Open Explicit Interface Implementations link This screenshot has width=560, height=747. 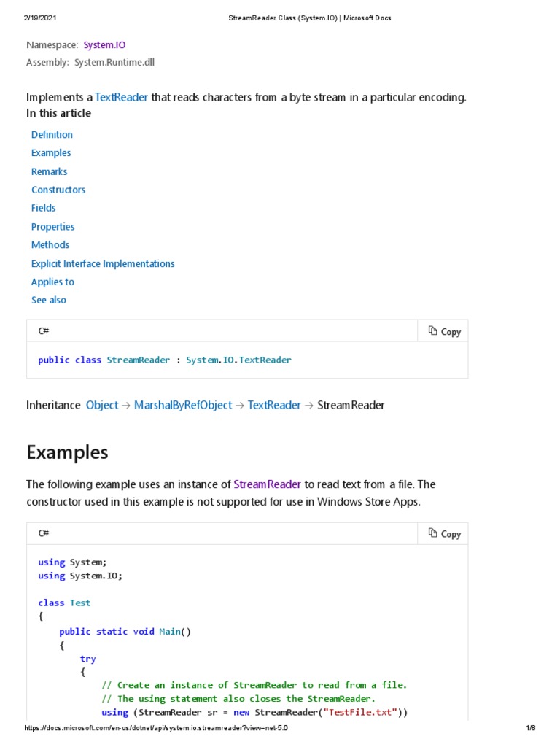coord(103,263)
